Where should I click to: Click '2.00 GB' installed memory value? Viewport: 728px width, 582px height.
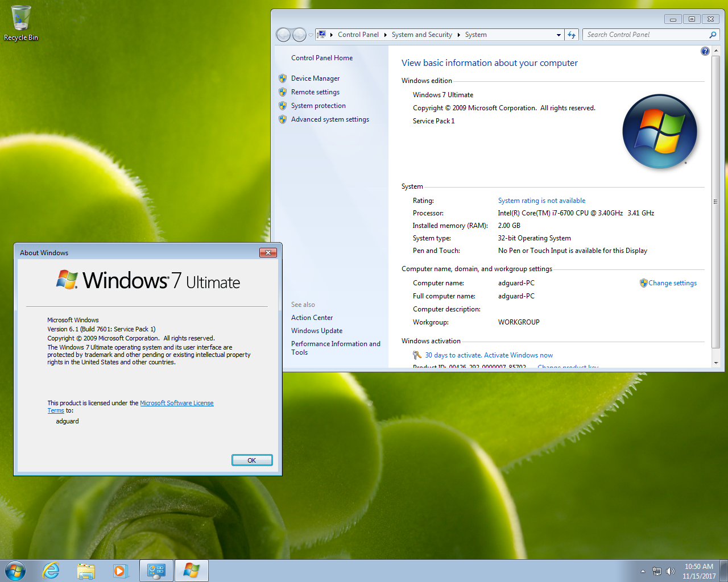[x=509, y=226]
